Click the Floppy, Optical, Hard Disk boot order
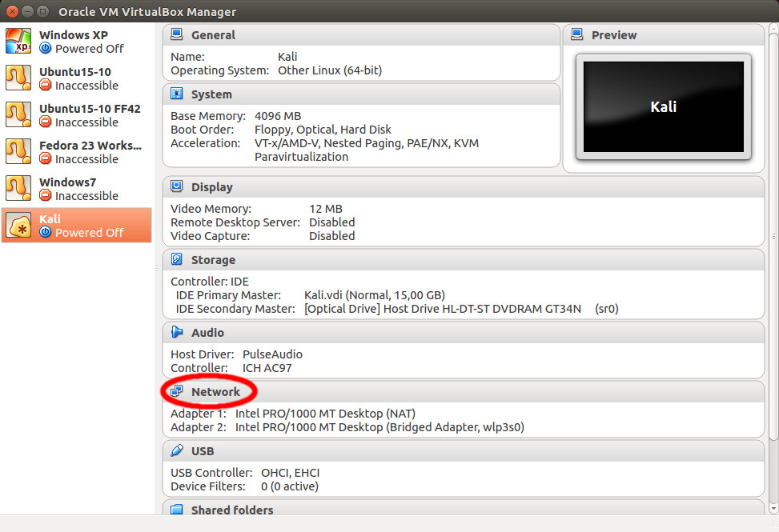The image size is (779, 532). pos(323,130)
